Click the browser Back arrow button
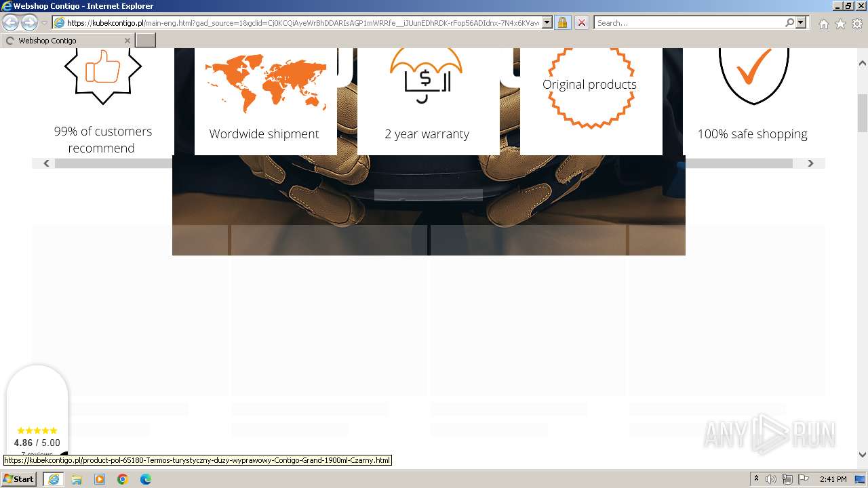This screenshot has width=868, height=488. 11,23
